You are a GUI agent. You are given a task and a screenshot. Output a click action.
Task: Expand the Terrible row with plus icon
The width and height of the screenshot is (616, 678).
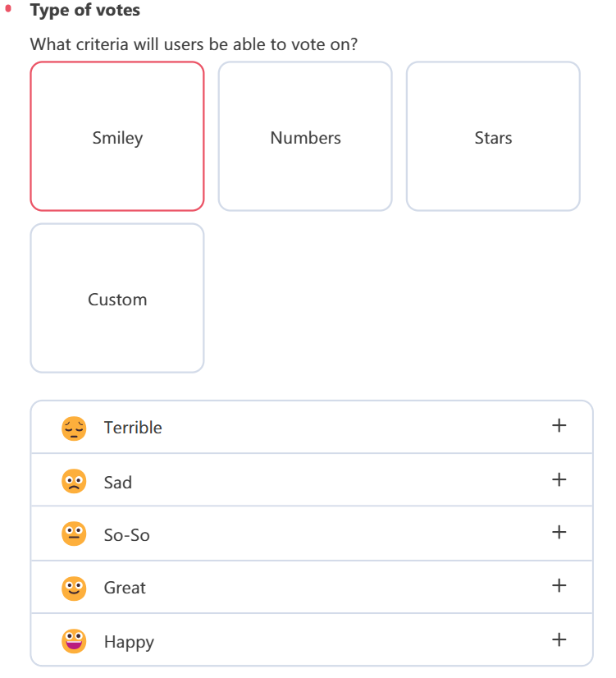click(559, 425)
